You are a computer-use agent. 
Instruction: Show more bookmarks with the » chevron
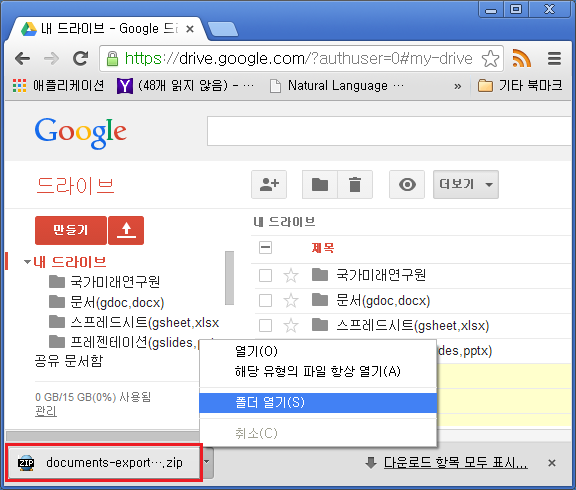[x=458, y=86]
